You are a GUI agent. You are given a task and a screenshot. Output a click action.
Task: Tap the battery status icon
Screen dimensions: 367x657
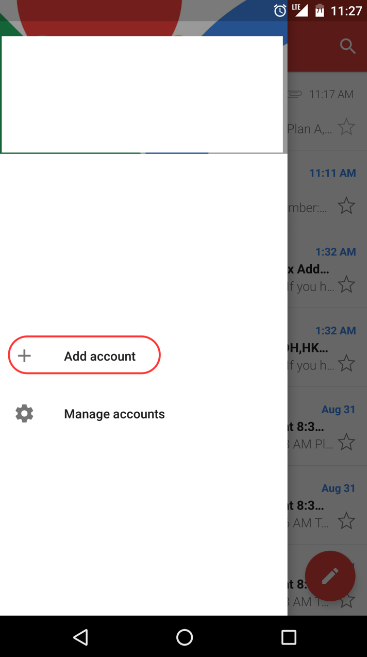coord(320,10)
